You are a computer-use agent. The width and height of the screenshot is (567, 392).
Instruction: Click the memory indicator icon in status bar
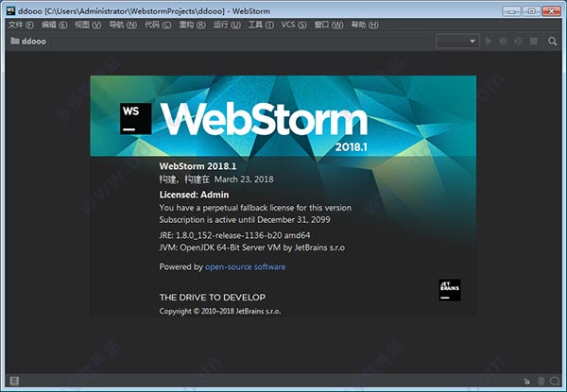click(x=541, y=382)
